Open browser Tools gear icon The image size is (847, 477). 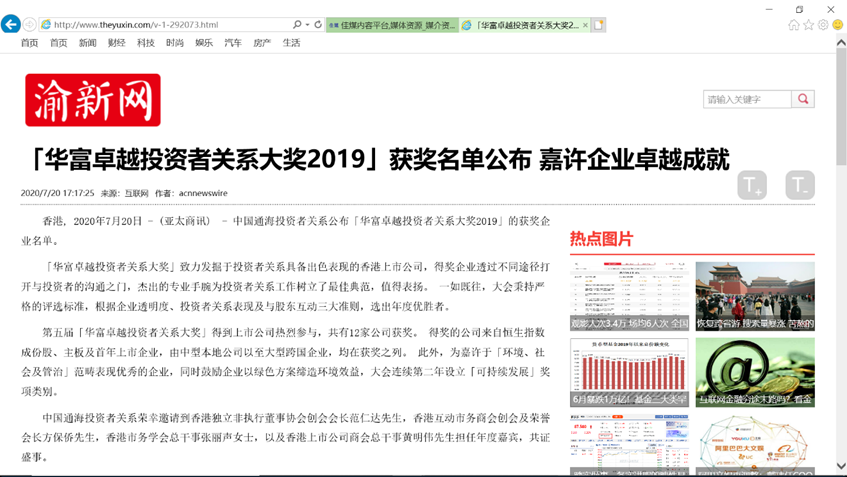pos(823,25)
